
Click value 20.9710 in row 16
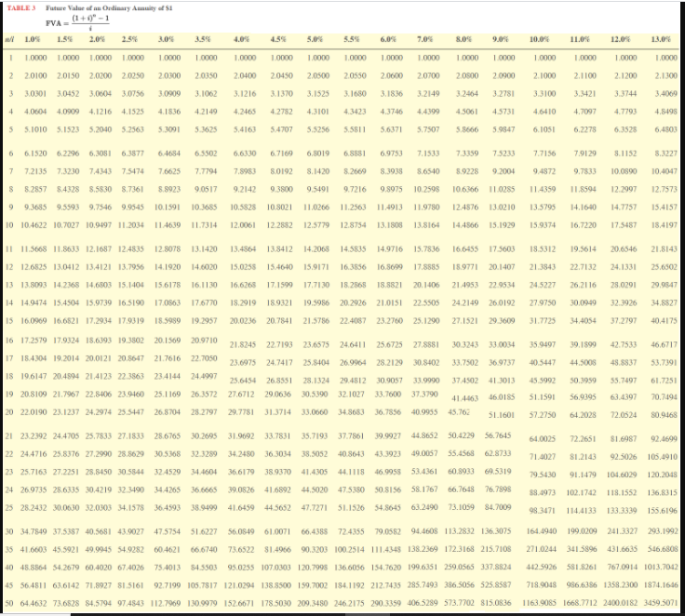(204, 341)
